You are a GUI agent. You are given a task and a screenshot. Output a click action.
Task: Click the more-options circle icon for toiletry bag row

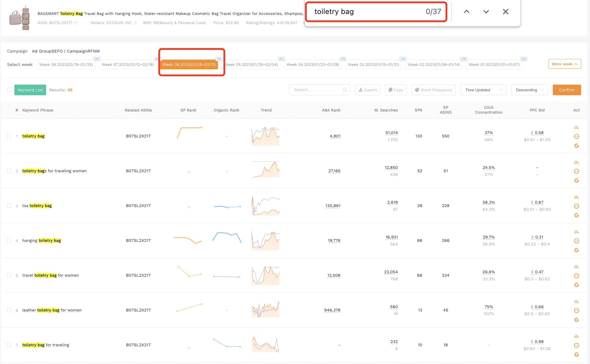(577, 136)
